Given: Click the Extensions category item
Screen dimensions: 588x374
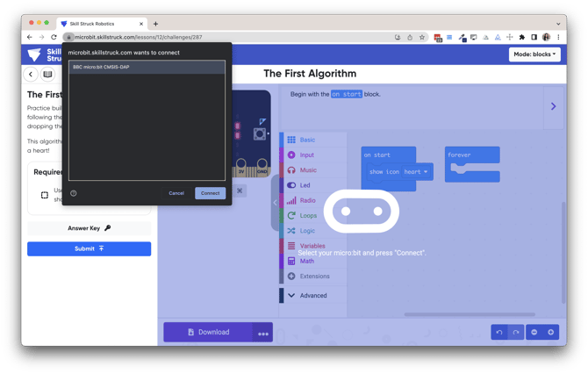Looking at the screenshot, I should tap(314, 277).
